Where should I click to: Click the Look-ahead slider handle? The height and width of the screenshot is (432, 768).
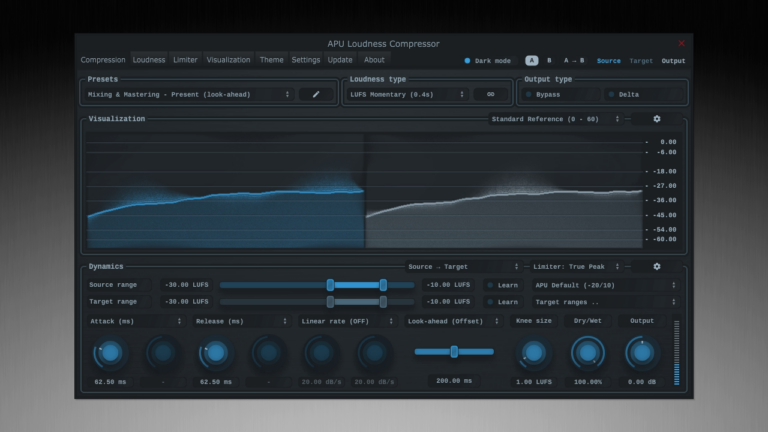[454, 352]
